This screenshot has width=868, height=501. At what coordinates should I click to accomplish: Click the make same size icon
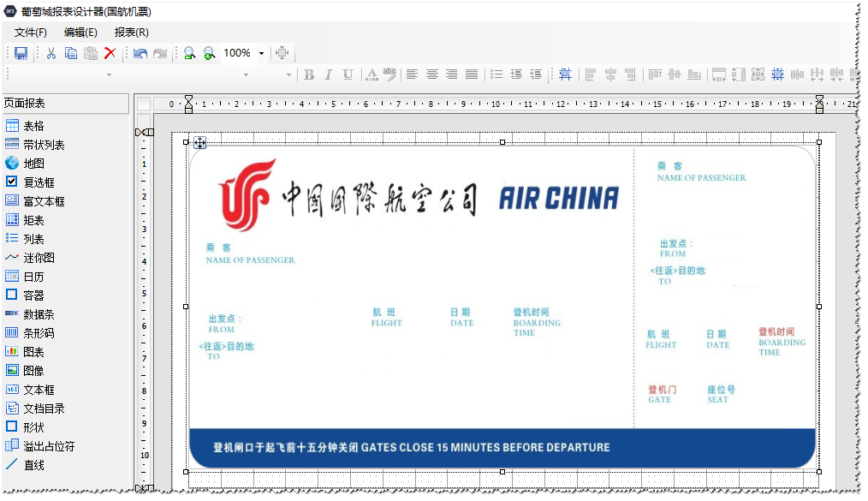coord(758,75)
